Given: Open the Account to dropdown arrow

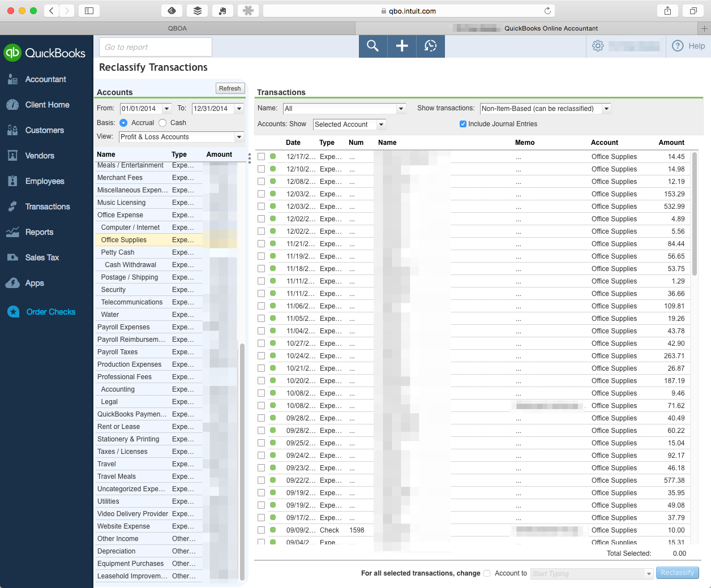Looking at the screenshot, I should tap(649, 574).
